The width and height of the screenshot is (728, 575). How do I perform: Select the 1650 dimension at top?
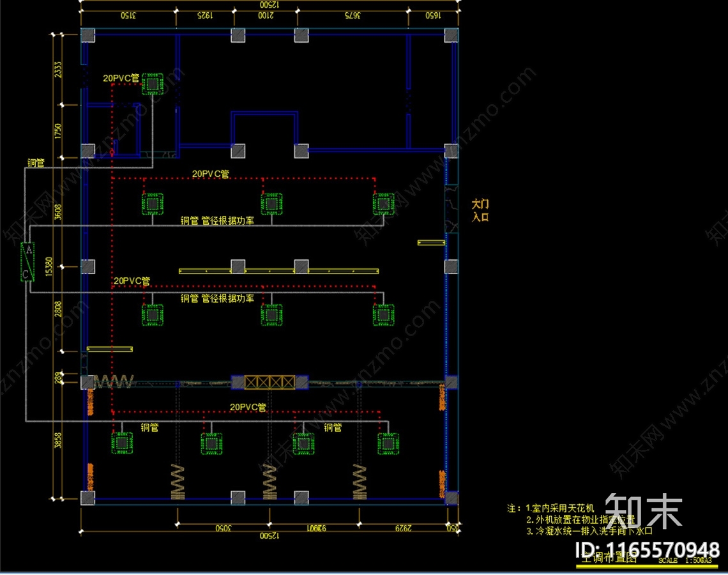(433, 15)
